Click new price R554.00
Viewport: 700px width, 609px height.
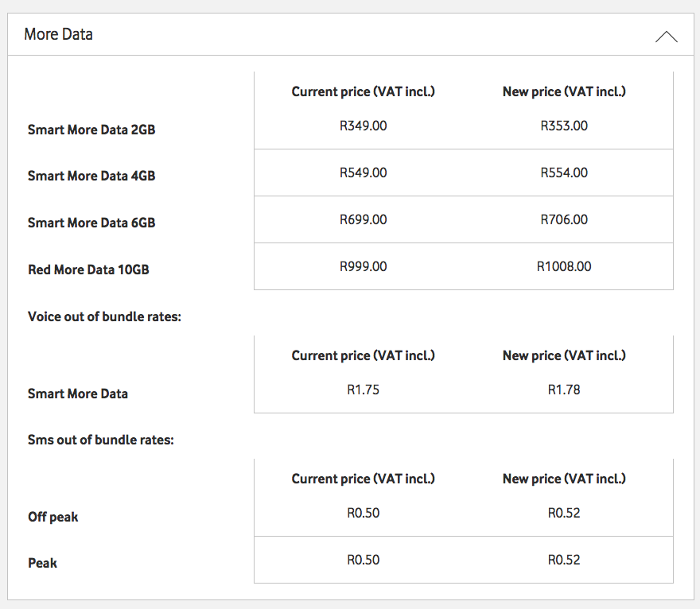pyautogui.click(x=564, y=173)
